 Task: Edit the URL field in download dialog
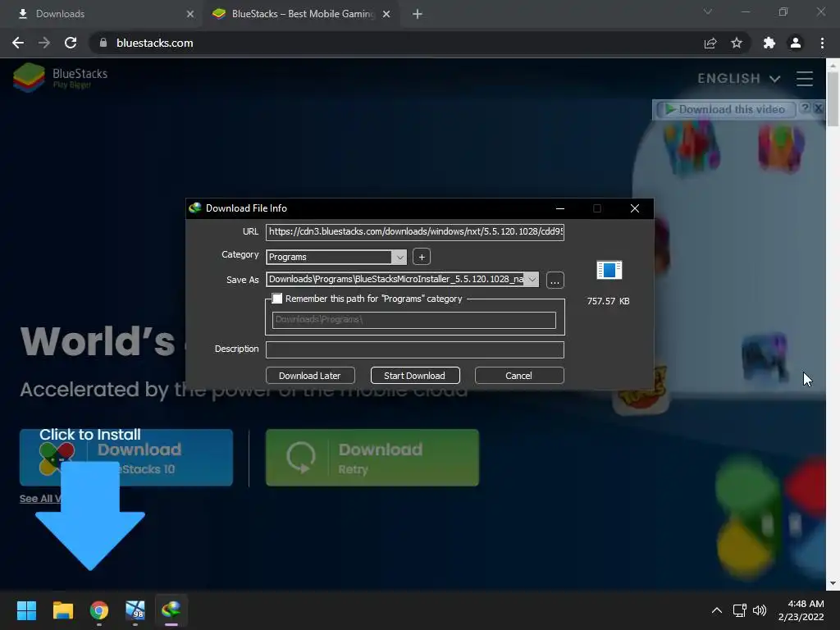[x=414, y=232]
